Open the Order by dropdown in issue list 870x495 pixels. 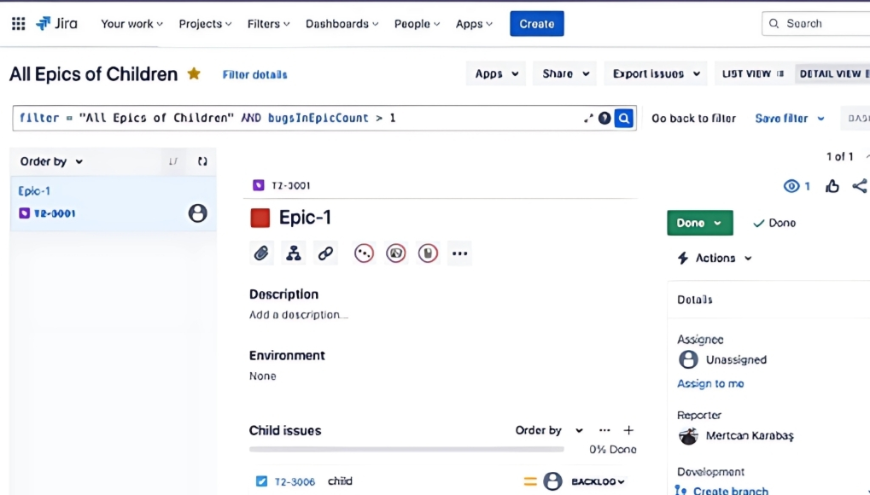pos(51,161)
